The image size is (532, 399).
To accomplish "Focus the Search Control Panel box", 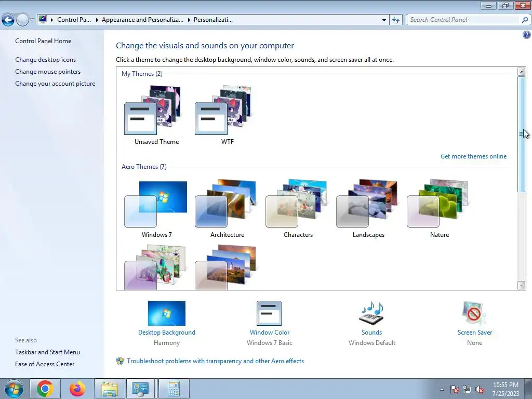I will point(463,20).
